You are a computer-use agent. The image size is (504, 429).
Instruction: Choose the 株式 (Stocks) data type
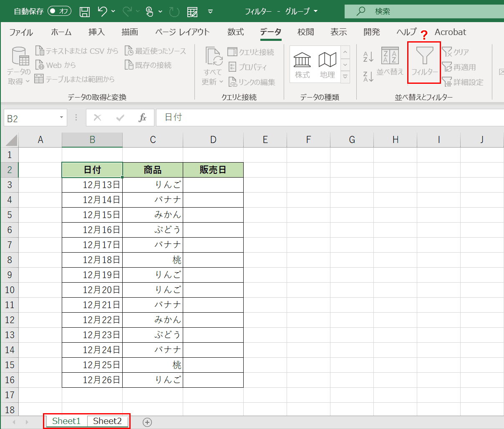pyautogui.click(x=302, y=65)
